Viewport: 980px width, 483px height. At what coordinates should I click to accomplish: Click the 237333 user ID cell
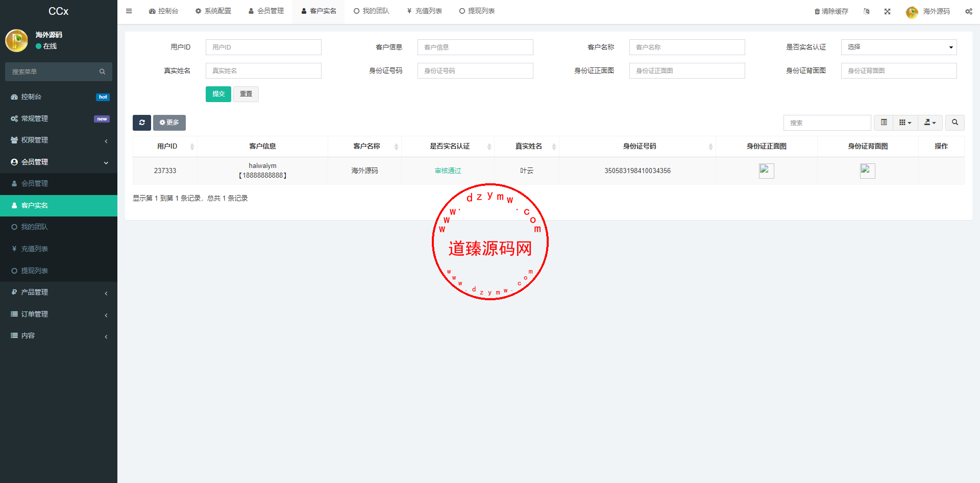pyautogui.click(x=165, y=171)
